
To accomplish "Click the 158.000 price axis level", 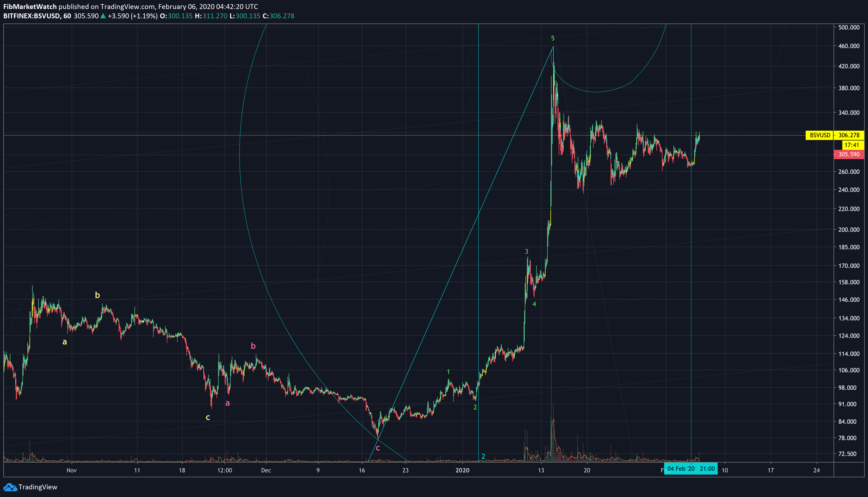I will tap(849, 282).
